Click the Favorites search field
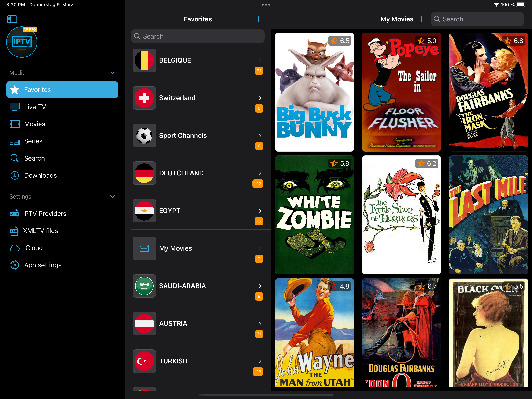 [198, 36]
